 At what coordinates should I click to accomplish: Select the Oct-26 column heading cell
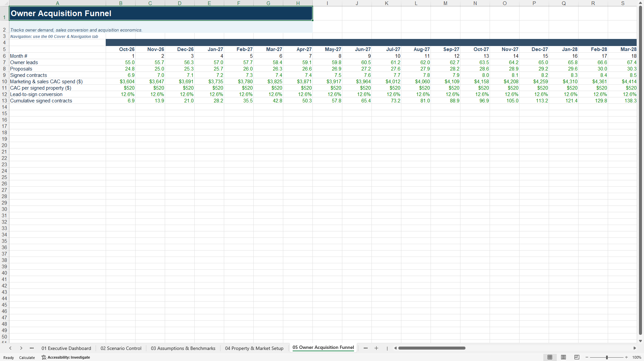(121, 49)
